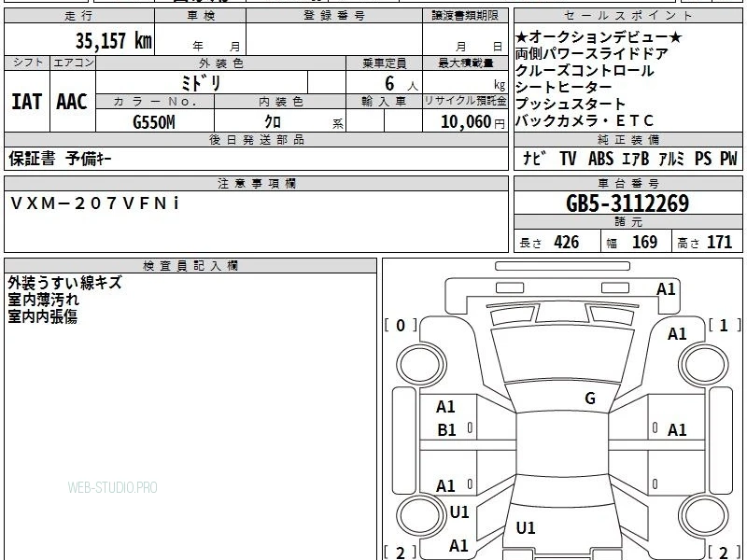Select the 保証書 entry
747x560 pixels.
tap(32, 158)
